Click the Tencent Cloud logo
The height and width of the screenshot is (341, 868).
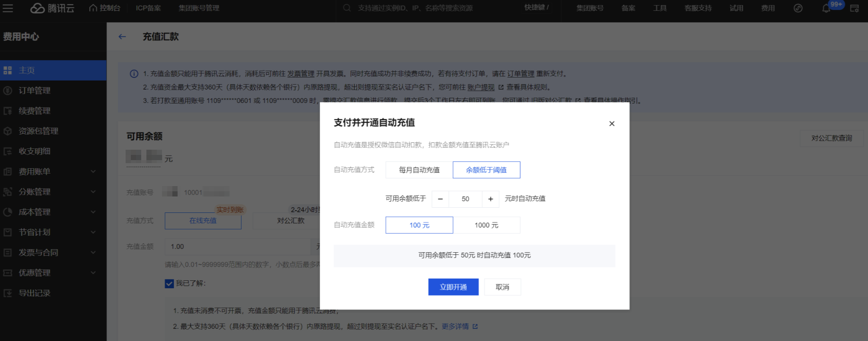(52, 8)
